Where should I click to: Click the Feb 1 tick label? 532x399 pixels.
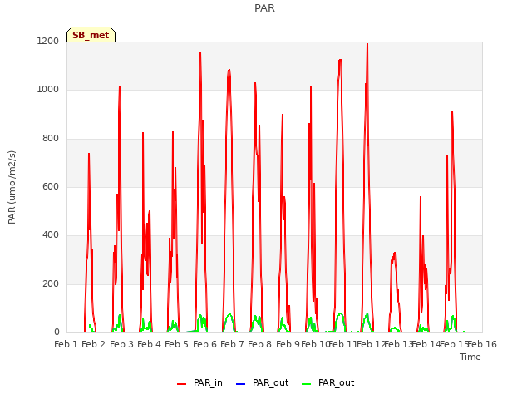pyautogui.click(x=66, y=344)
